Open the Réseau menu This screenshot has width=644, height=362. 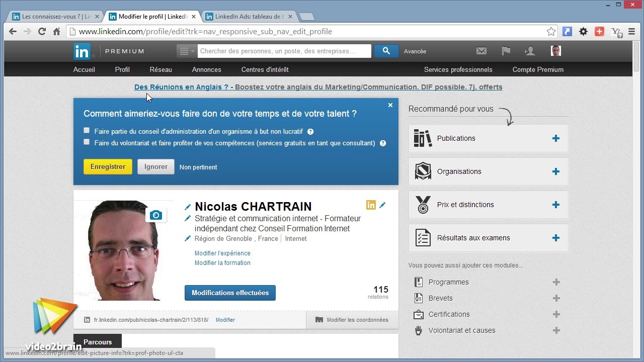tap(161, 69)
